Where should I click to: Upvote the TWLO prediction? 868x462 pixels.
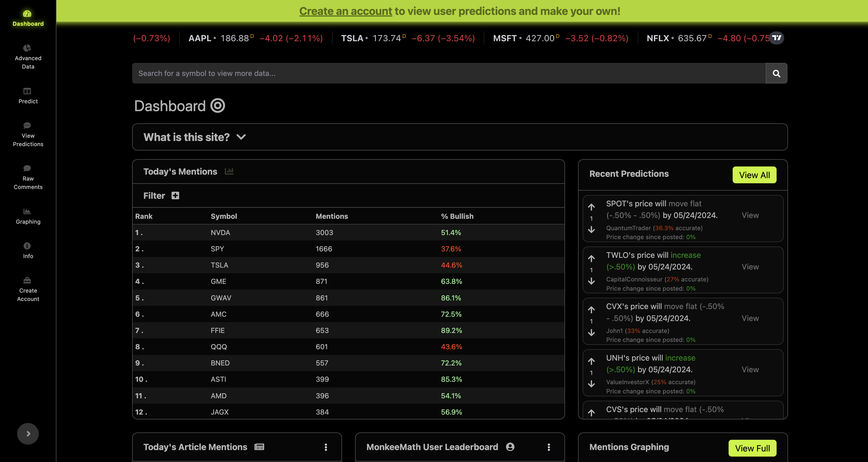pos(591,259)
